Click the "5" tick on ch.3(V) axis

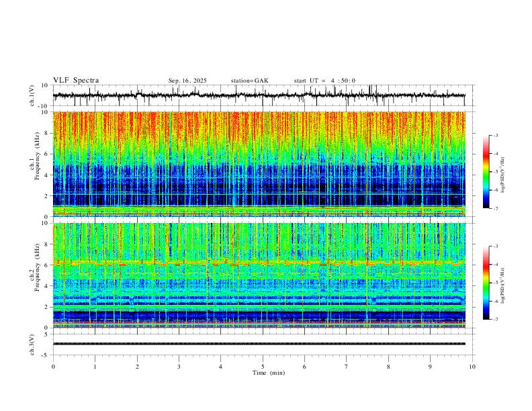[x=46, y=334]
